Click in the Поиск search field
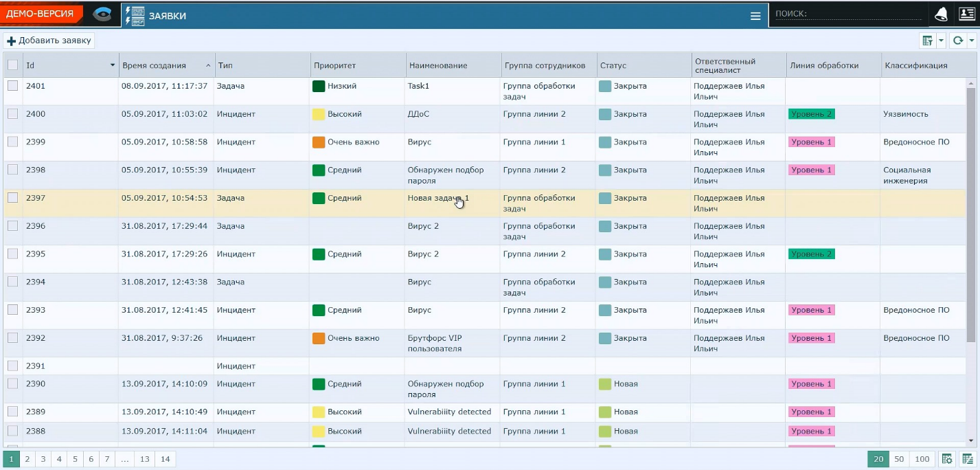 coord(849,14)
